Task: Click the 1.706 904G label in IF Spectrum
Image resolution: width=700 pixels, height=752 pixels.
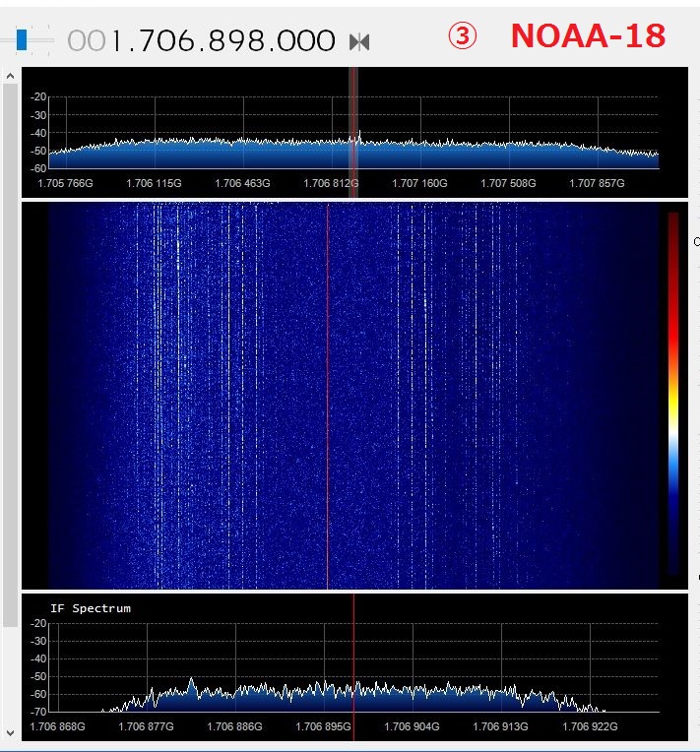Action: (412, 726)
